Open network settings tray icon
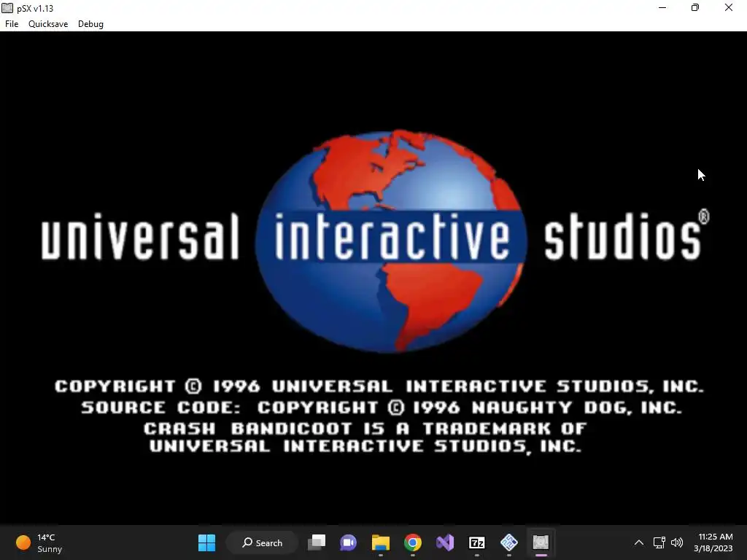 [659, 542]
